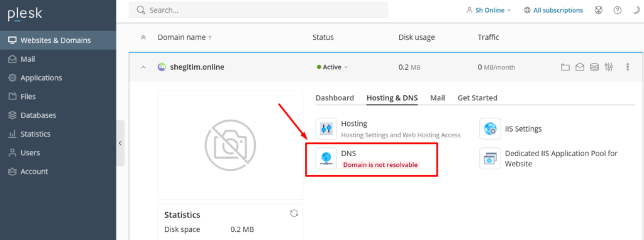This screenshot has width=644, height=240.
Task: Open IIS Settings icon
Action: [x=490, y=129]
